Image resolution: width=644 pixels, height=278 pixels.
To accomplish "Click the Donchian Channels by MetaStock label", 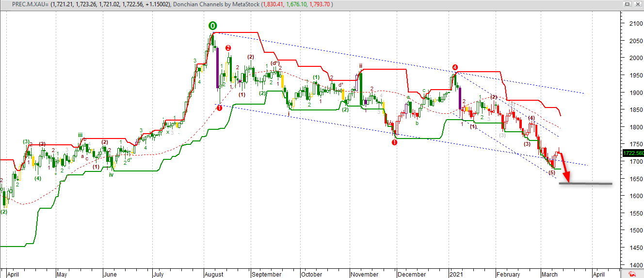I will pyautogui.click(x=217, y=4).
